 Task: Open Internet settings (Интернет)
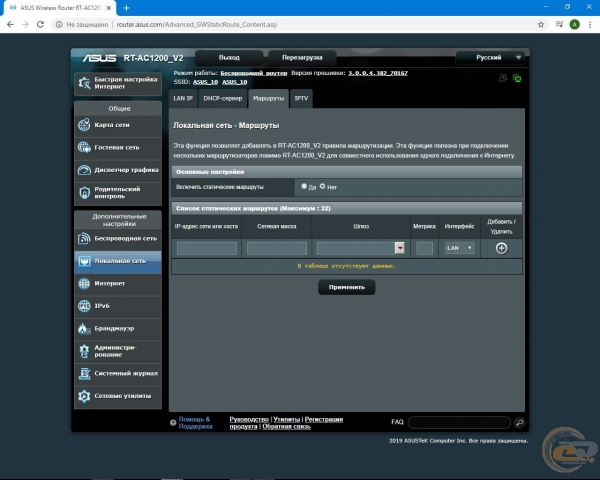(118, 284)
